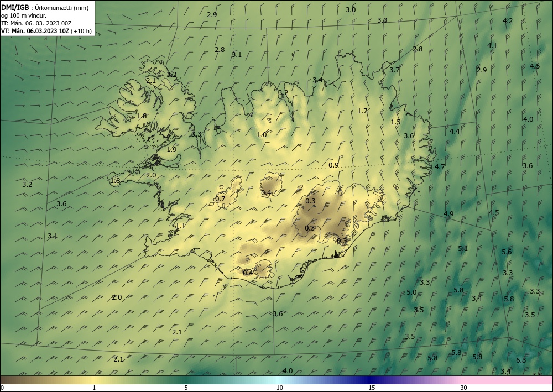The height and width of the screenshot is (392, 553).
Task: Click the "4.4" value on the map
Action: (x=455, y=132)
